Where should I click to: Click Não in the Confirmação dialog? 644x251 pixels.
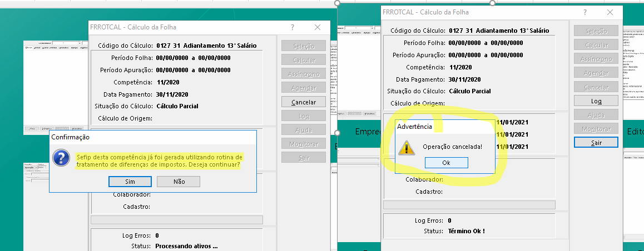coord(179,182)
